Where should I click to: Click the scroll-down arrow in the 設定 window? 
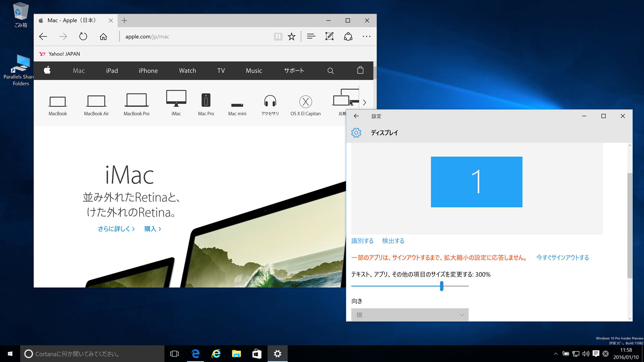pos(630,318)
